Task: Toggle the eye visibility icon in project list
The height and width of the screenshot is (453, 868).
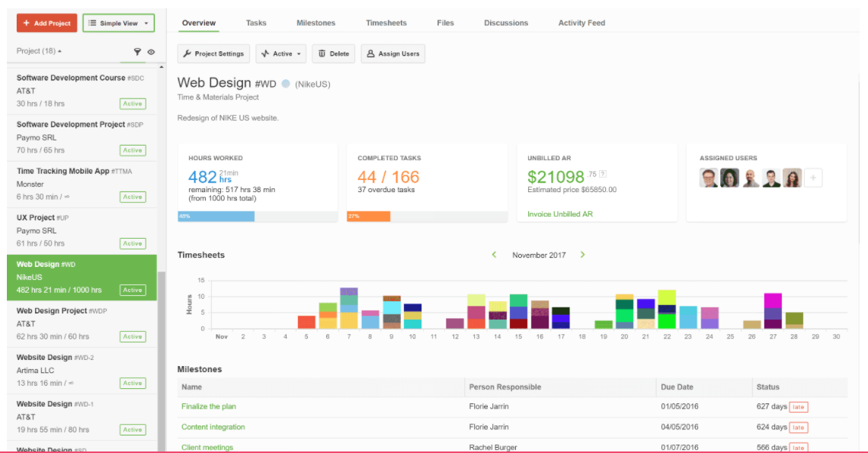Action: [x=151, y=52]
